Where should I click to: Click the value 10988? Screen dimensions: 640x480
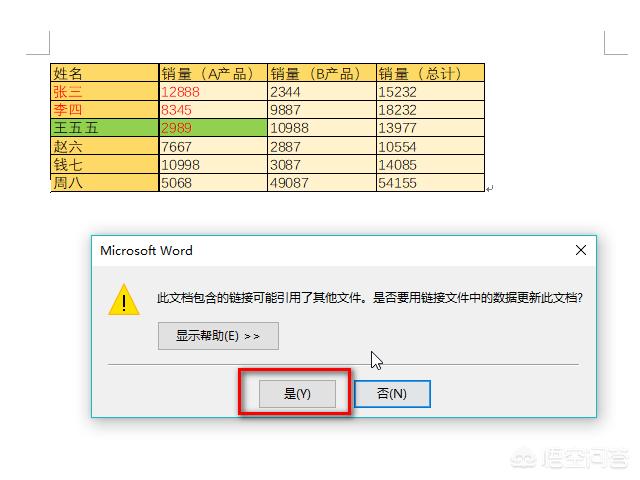click(322, 128)
